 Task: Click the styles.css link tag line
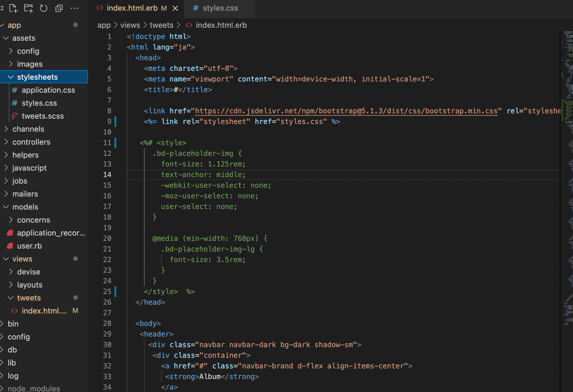pos(242,122)
